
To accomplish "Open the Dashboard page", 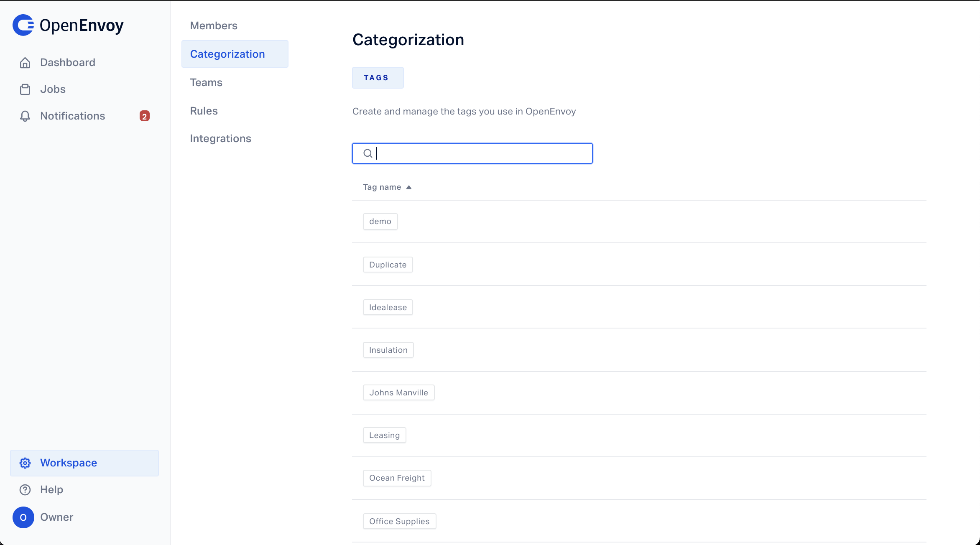I will coord(84,63).
